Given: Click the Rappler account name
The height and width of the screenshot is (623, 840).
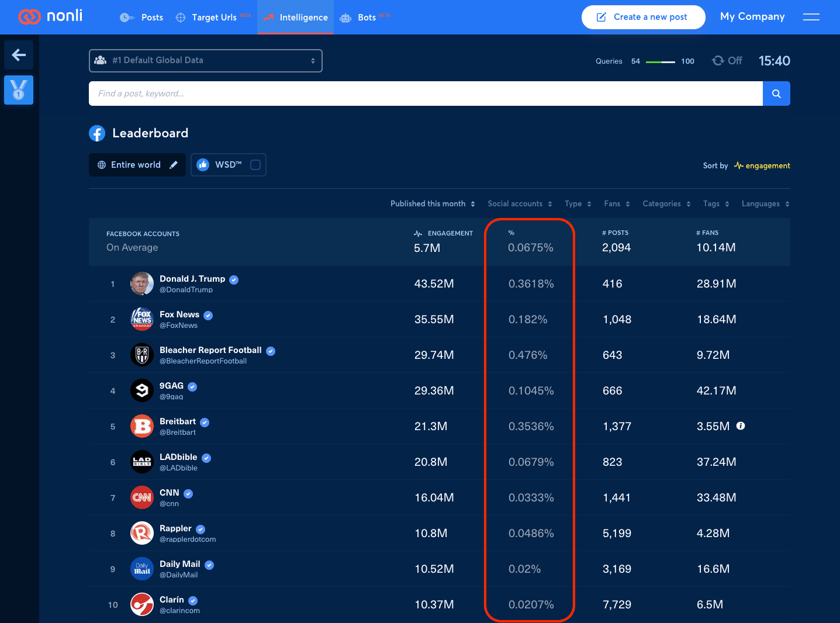Looking at the screenshot, I should click(x=175, y=528).
